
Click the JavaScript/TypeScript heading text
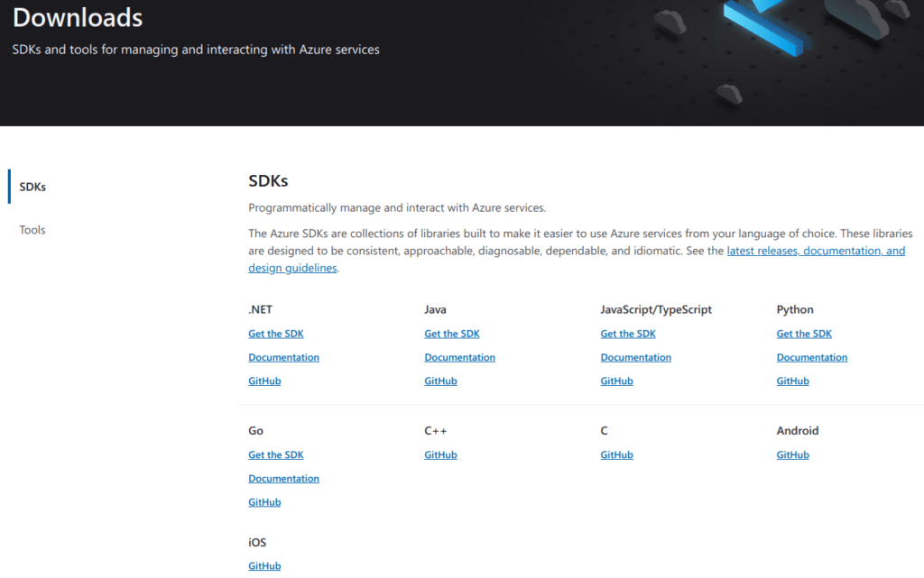pyautogui.click(x=656, y=309)
